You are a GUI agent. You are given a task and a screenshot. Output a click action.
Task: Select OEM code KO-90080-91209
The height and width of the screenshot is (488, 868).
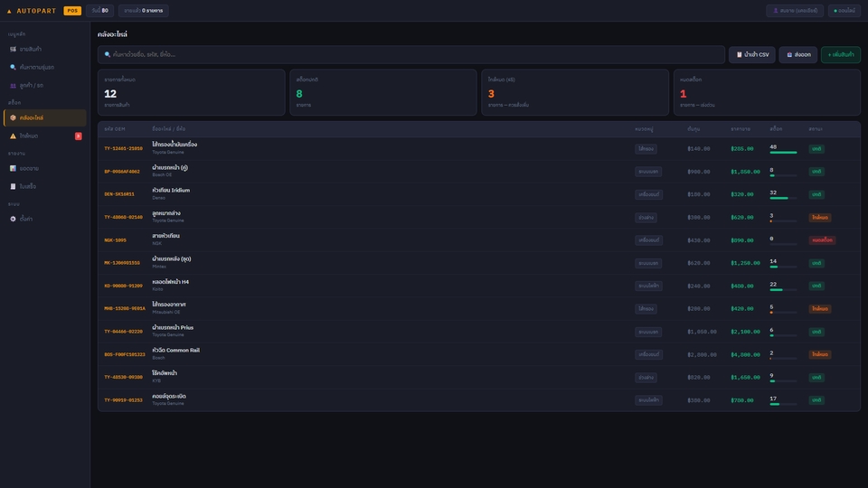coord(124,286)
